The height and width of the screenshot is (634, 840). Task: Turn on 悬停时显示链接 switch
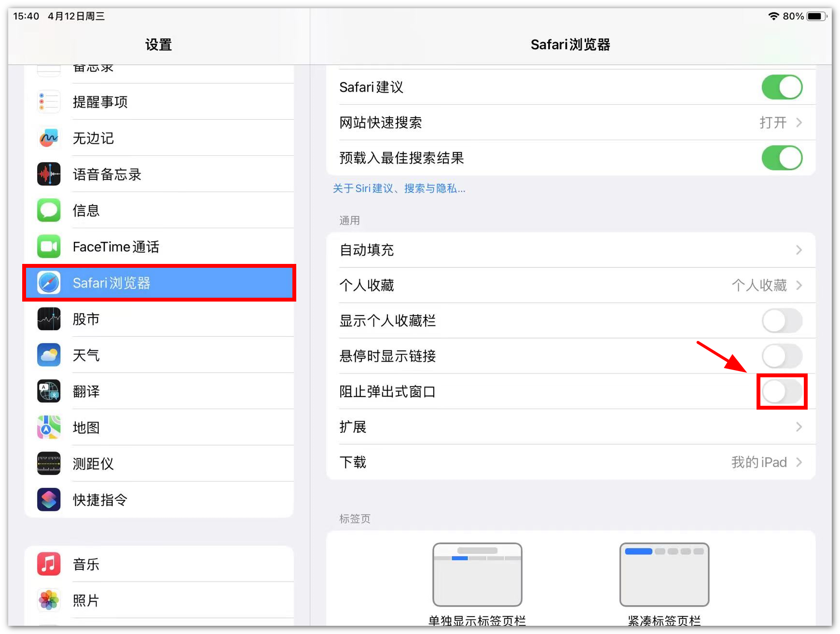tap(782, 356)
